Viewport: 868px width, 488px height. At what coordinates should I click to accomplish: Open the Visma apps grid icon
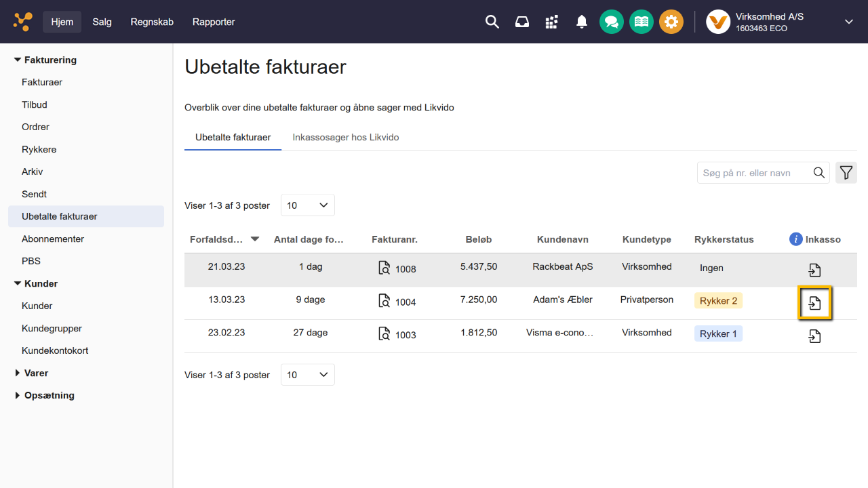(x=551, y=21)
